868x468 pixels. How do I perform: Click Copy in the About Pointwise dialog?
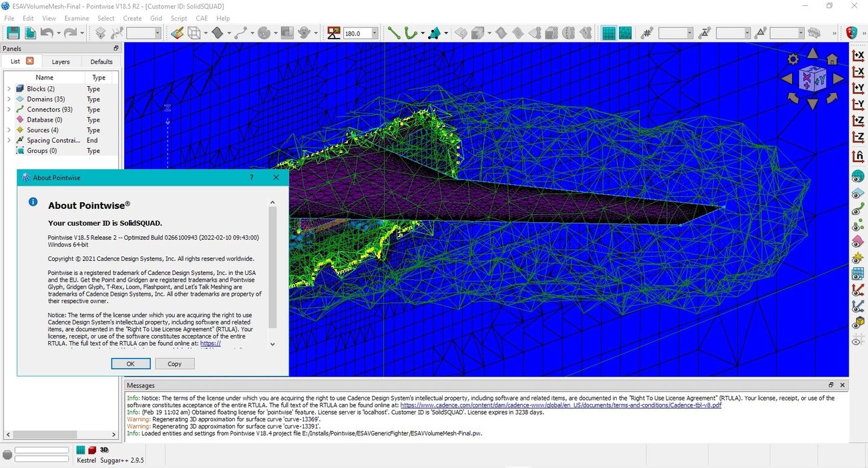click(x=174, y=363)
